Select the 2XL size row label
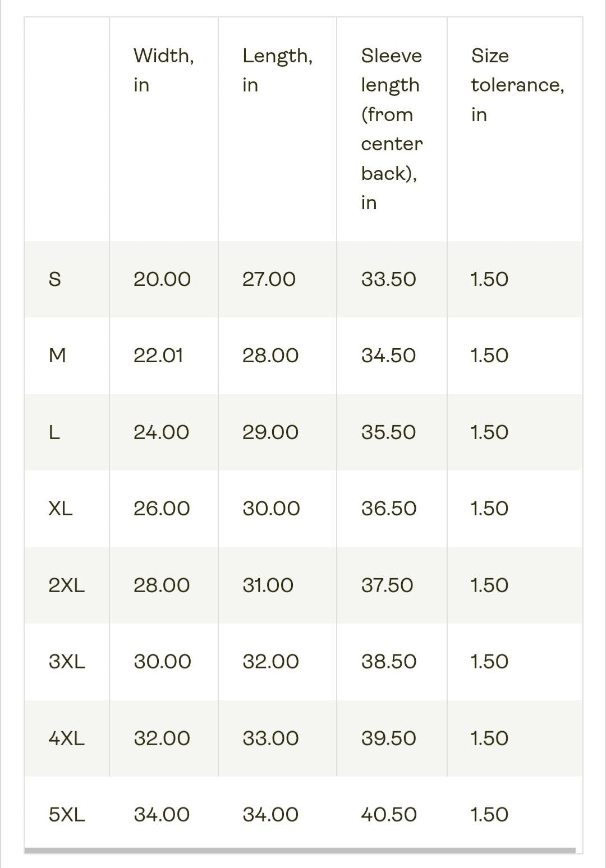 tap(67, 585)
